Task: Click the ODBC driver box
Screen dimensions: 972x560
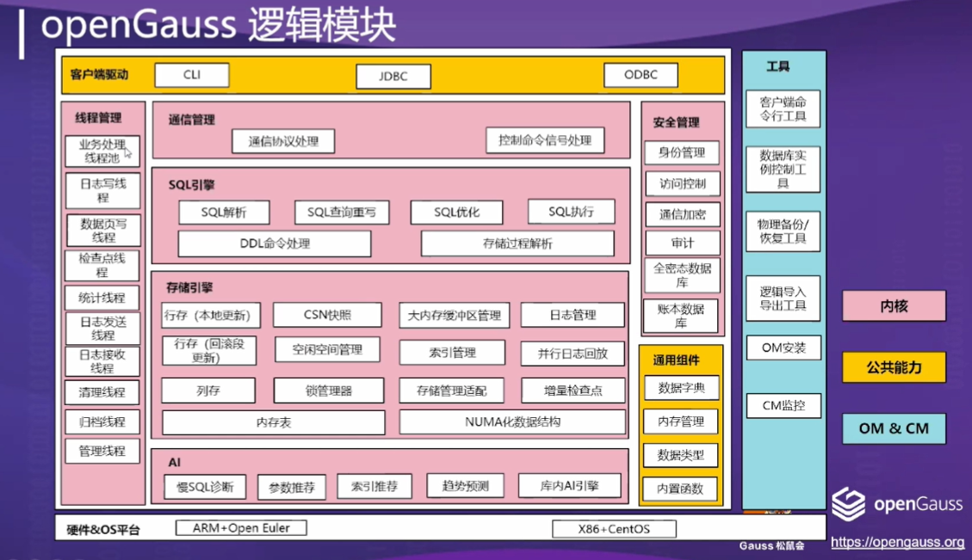Action: (641, 75)
